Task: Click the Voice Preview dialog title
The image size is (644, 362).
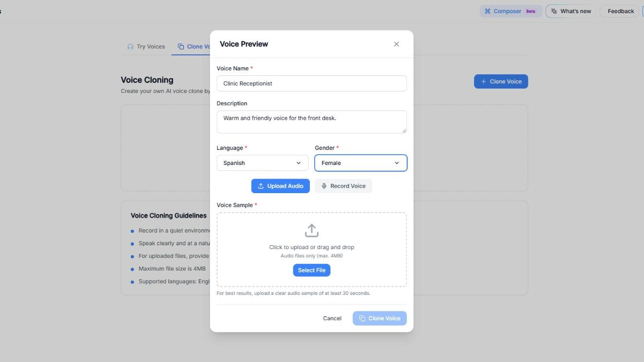Action: pos(244,44)
